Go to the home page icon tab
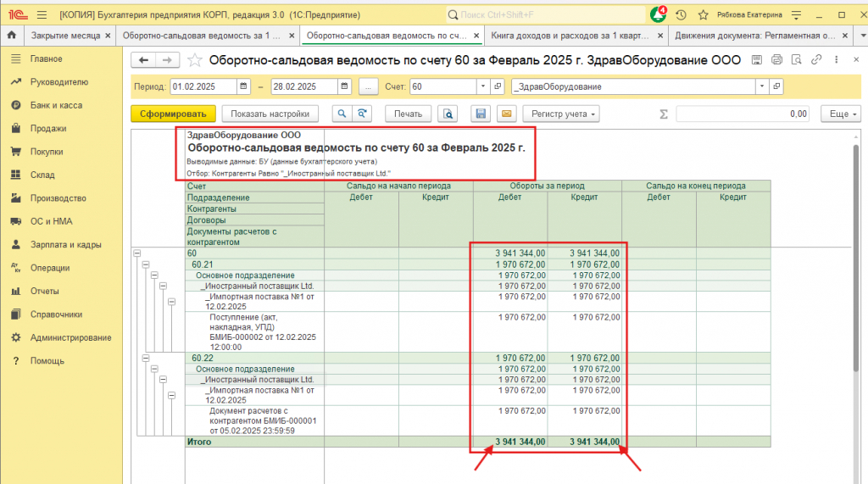868x484 pixels. pyautogui.click(x=12, y=36)
